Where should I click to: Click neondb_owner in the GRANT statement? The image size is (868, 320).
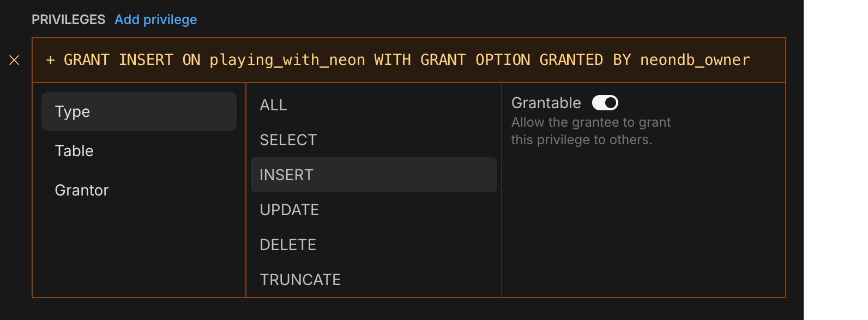point(695,60)
